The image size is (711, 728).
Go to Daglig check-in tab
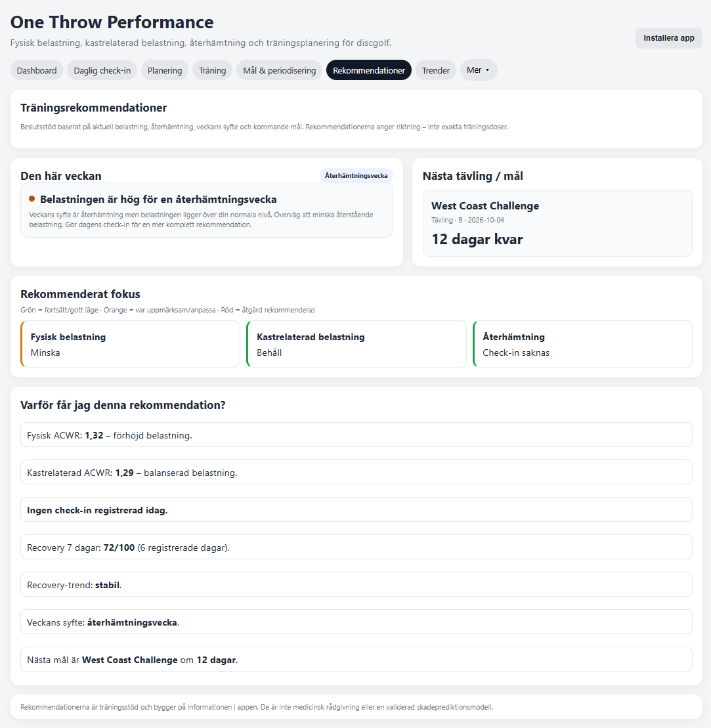[x=102, y=70]
